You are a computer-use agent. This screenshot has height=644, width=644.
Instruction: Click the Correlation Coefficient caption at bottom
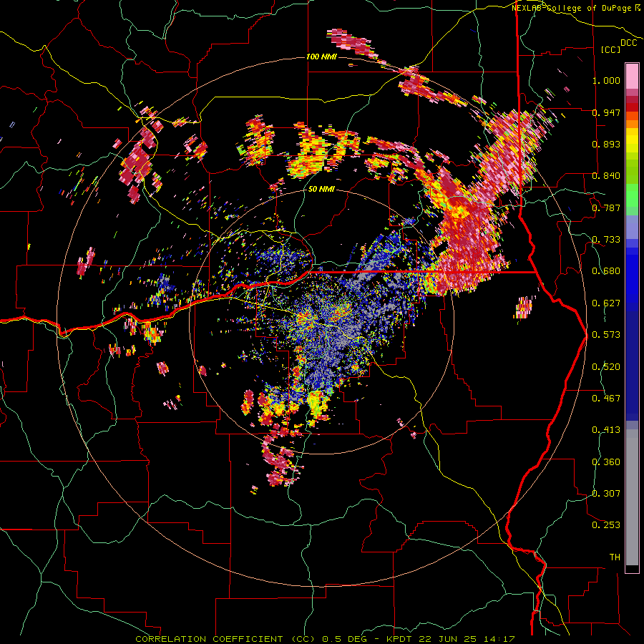pos(326,639)
